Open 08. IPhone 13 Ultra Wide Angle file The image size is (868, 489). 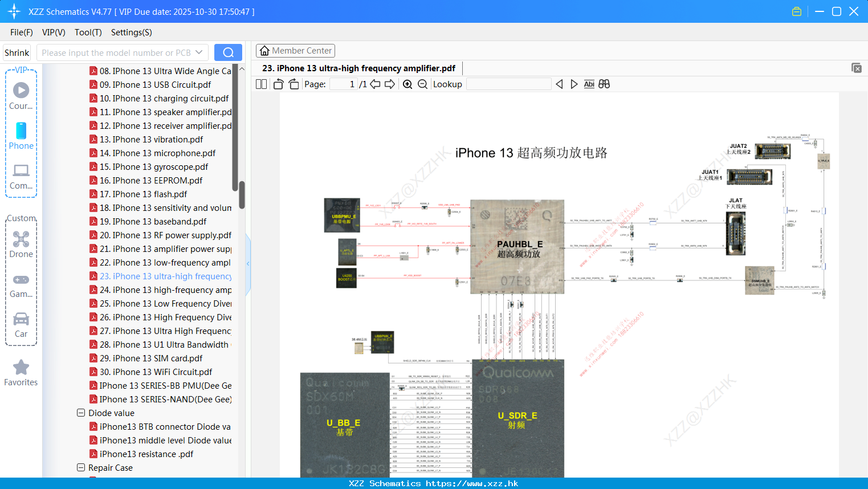coord(160,71)
